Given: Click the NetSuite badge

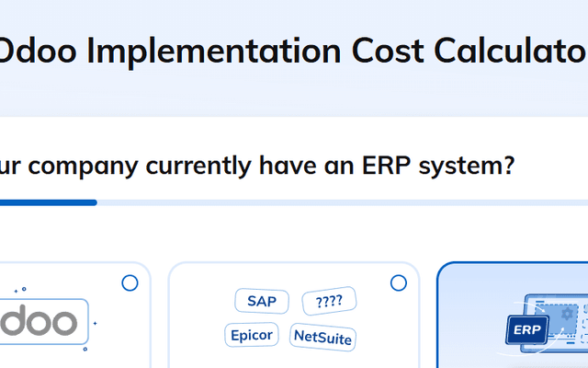Looking at the screenshot, I should (x=322, y=336).
